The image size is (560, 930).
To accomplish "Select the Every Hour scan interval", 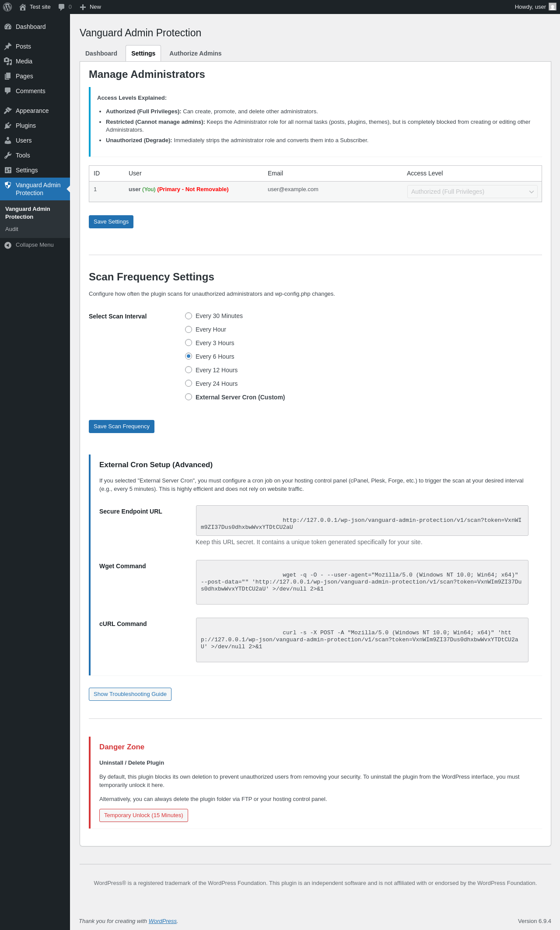I will pyautogui.click(x=189, y=329).
